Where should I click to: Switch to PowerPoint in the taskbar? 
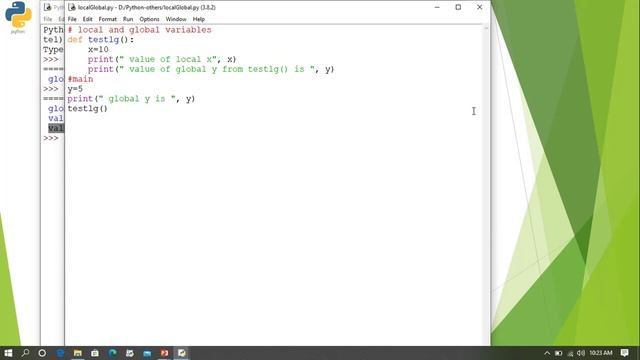[164, 353]
